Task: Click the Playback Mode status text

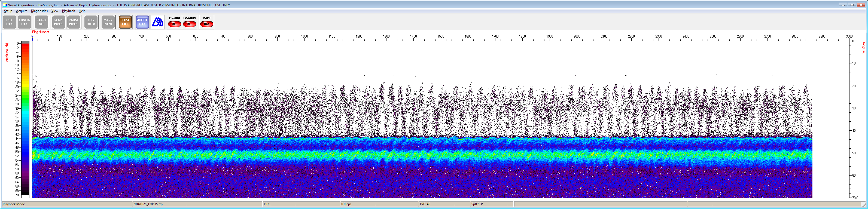Action: click(14, 204)
